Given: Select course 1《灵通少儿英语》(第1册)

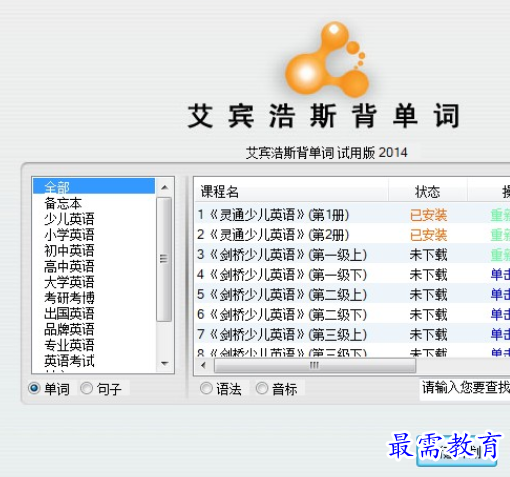Looking at the screenshot, I should pos(273,215).
